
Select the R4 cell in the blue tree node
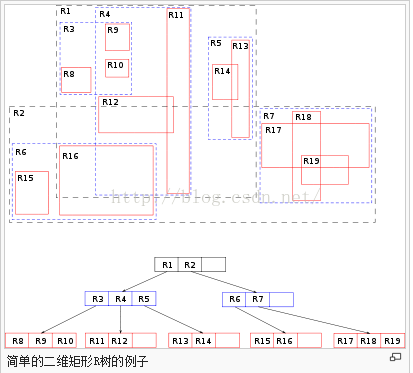coord(121,299)
